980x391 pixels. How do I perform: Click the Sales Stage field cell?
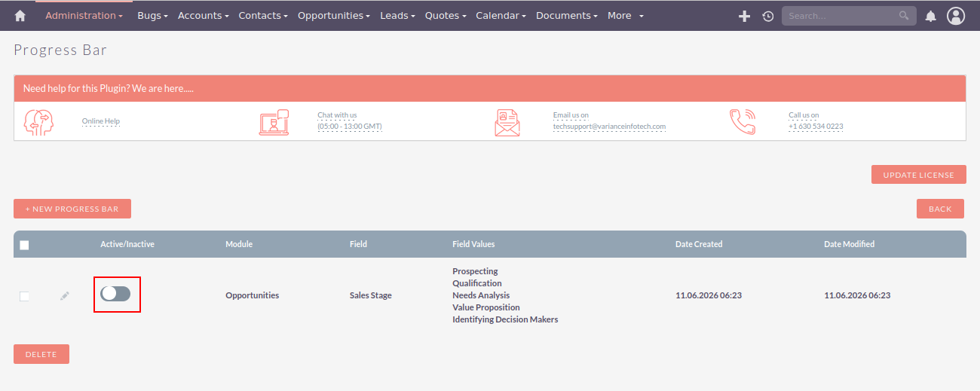click(x=371, y=295)
